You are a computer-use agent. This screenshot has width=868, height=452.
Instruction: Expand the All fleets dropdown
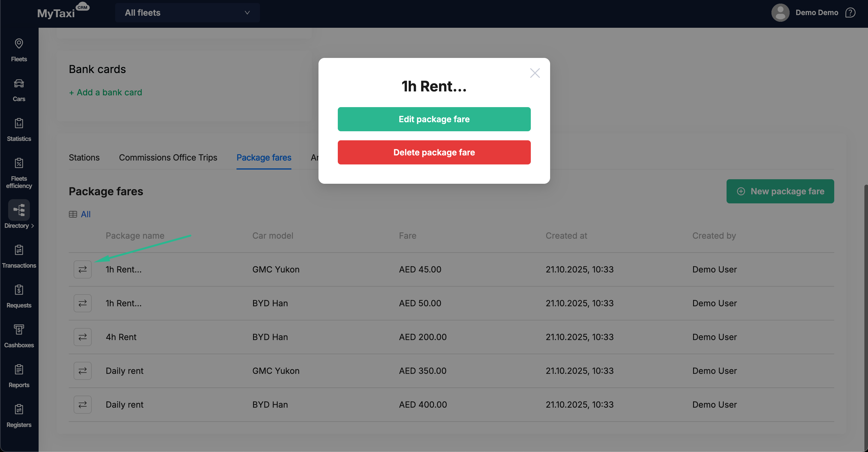187,13
